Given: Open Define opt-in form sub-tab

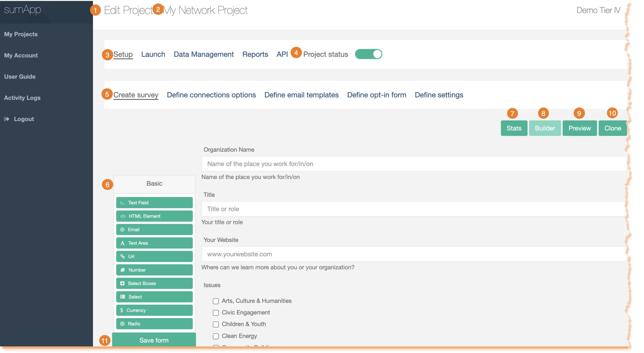Looking at the screenshot, I should (377, 95).
